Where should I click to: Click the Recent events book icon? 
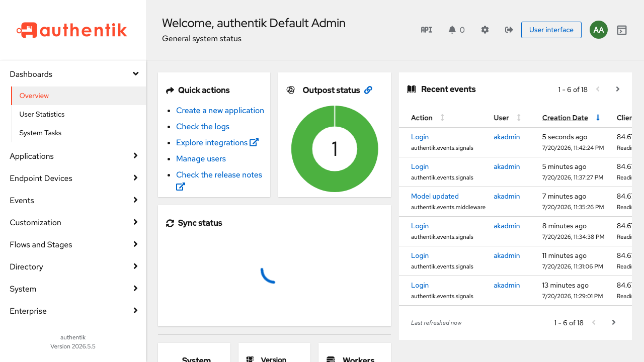[412, 89]
